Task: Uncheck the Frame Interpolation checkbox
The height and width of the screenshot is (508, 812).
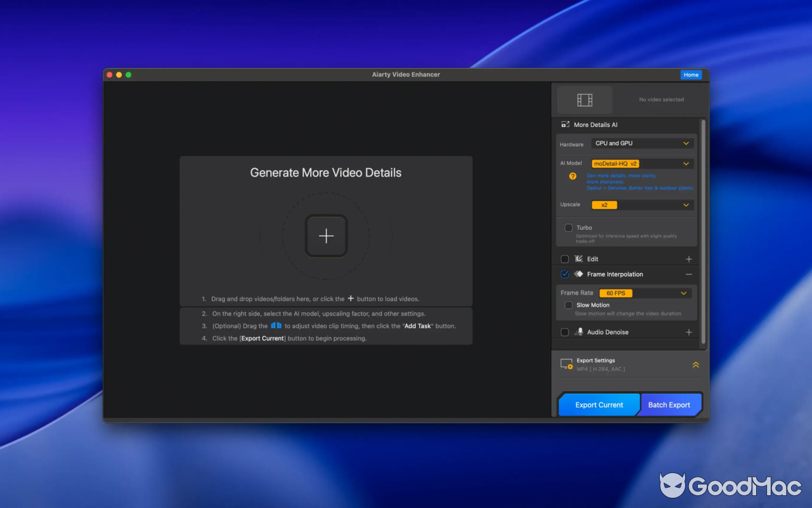Action: coord(564,274)
